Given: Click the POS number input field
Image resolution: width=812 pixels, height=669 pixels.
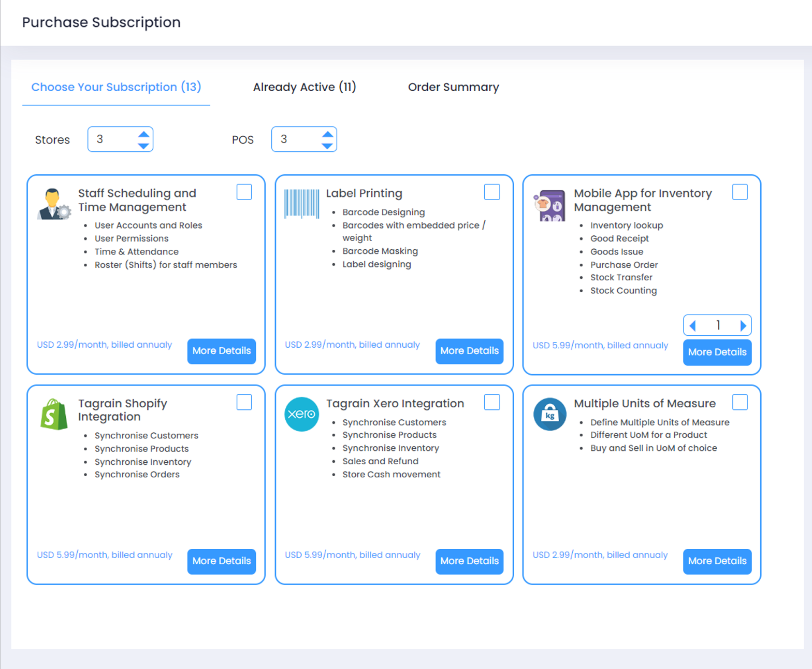Looking at the screenshot, I should 295,139.
